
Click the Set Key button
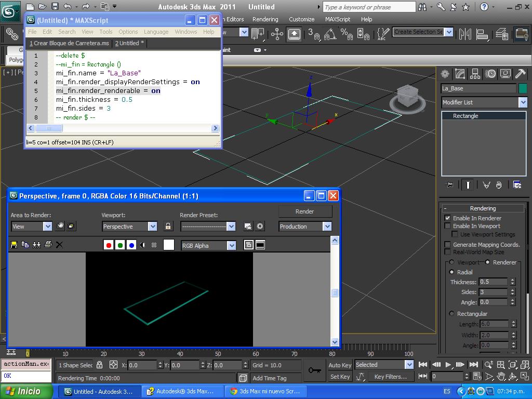pos(340,377)
